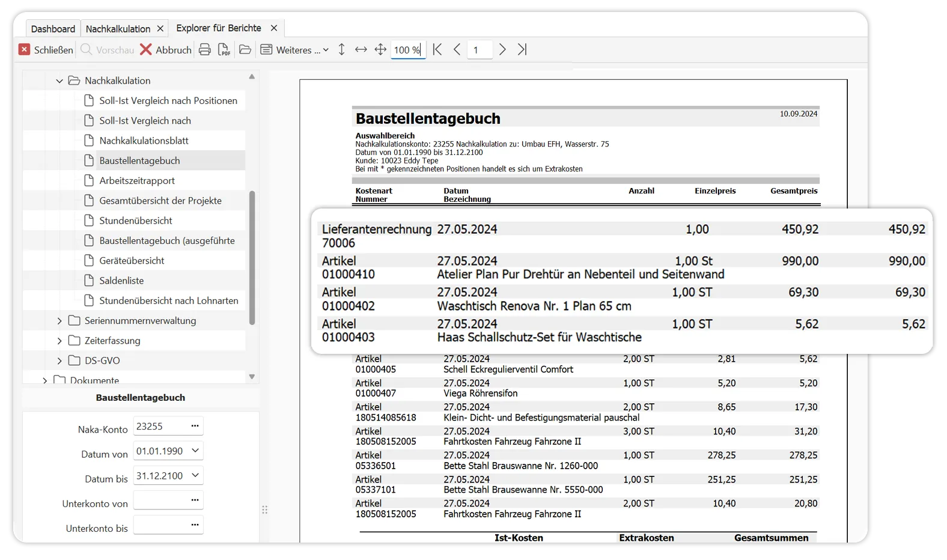Expand the Seriennummernverwaltung folder
This screenshot has height=560, width=947.
point(59,321)
